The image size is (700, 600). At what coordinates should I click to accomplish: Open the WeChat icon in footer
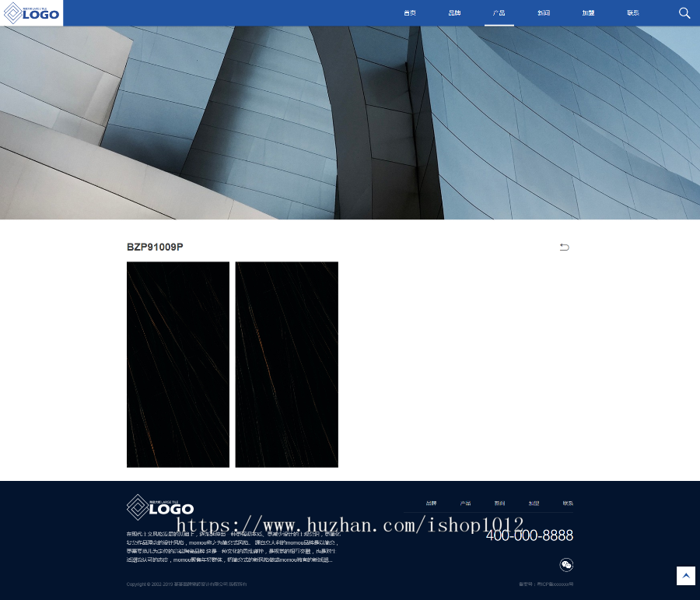[x=566, y=565]
